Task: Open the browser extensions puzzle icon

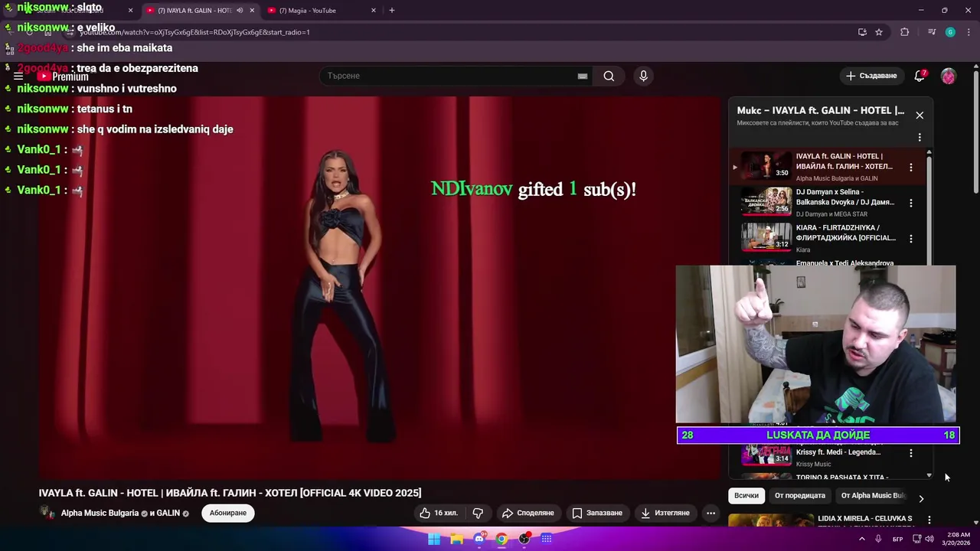Action: coord(905,32)
